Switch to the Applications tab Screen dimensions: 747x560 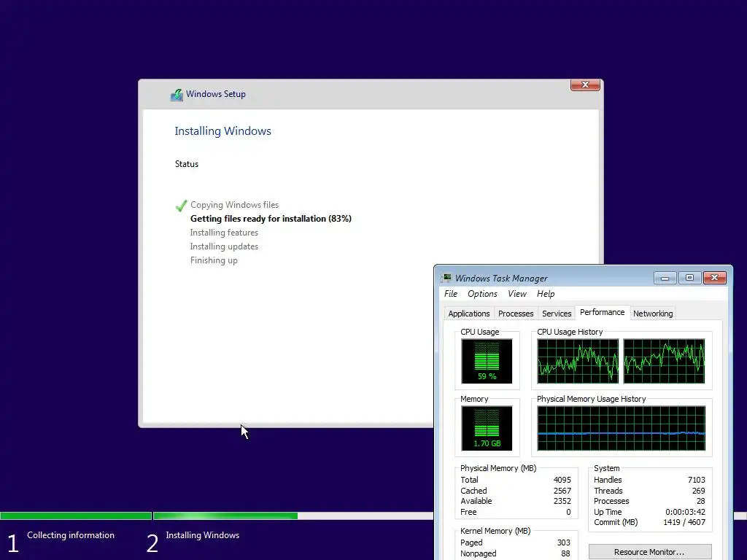point(469,314)
